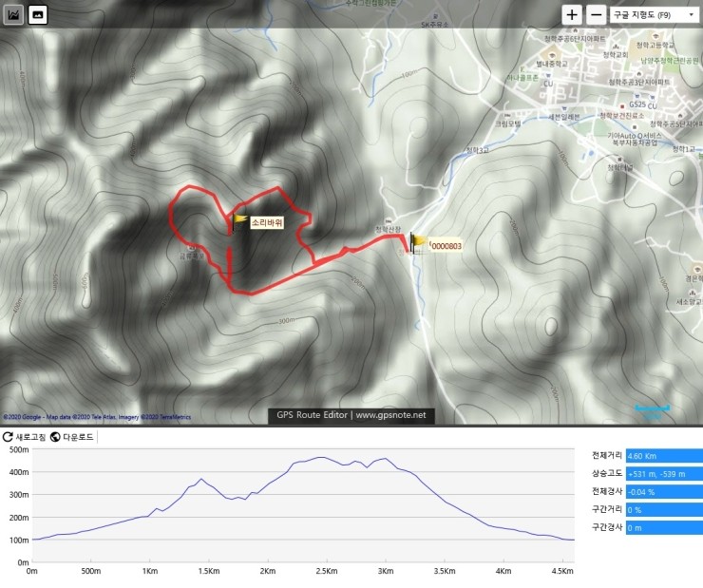
Task: Click the 다운로드 globe icon
Action: 55,437
